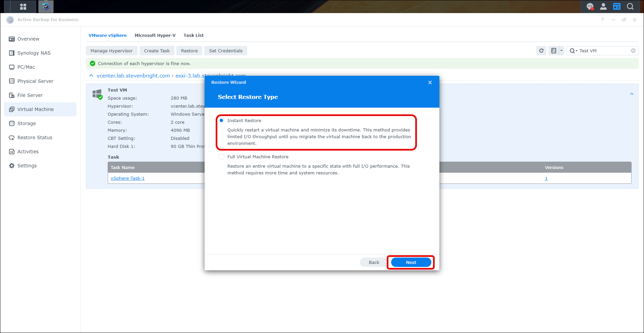
Task: Switch to the Microsoft Hyper-V tab
Action: 155,35
